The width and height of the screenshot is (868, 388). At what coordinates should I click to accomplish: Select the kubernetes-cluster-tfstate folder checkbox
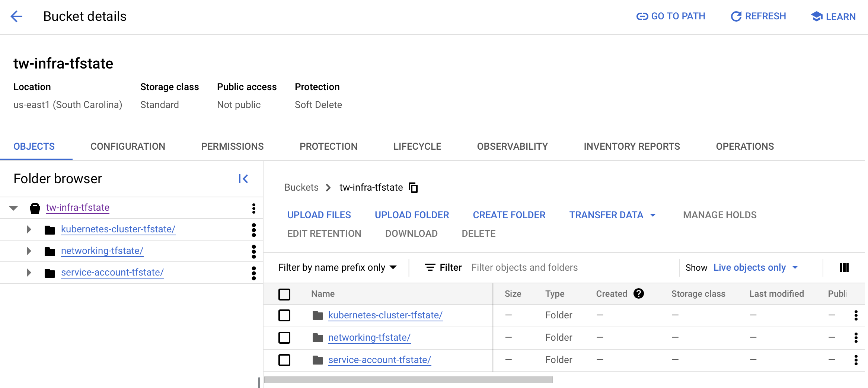point(284,315)
